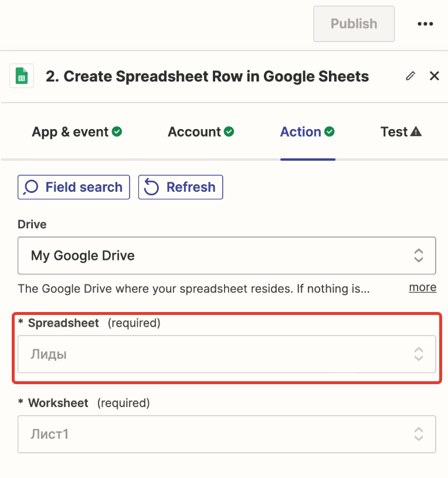
Task: Expand the Worksheet dropdown showing Лист1
Action: pos(226,435)
